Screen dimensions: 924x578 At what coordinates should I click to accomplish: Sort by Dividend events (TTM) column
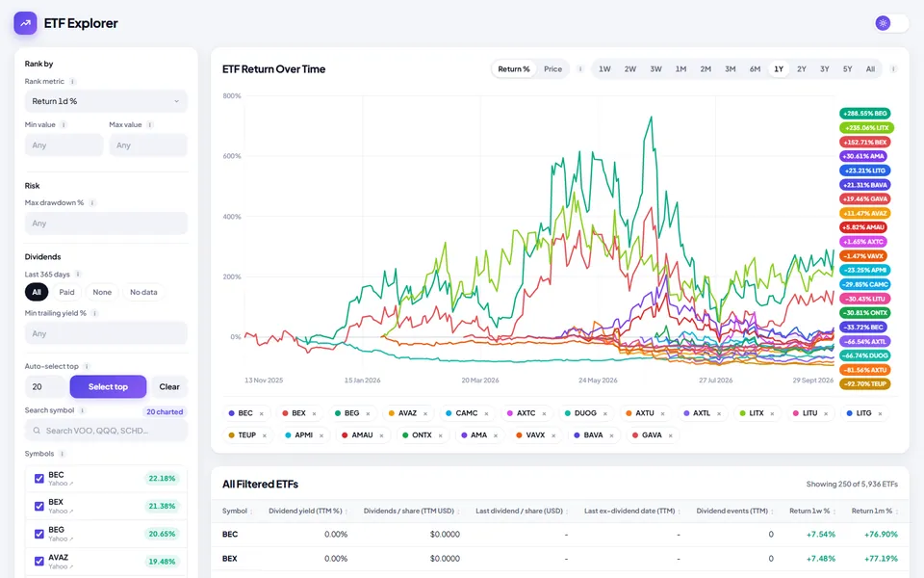[x=734, y=512]
